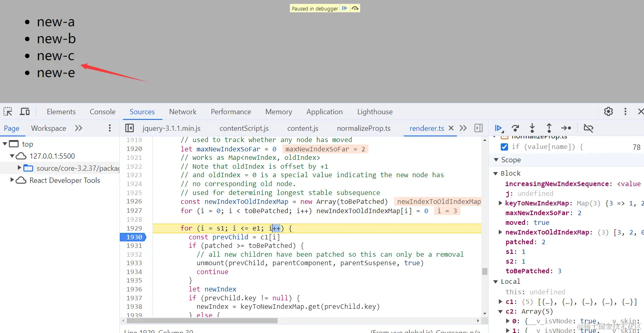Expand c2 element 0

tap(508, 321)
